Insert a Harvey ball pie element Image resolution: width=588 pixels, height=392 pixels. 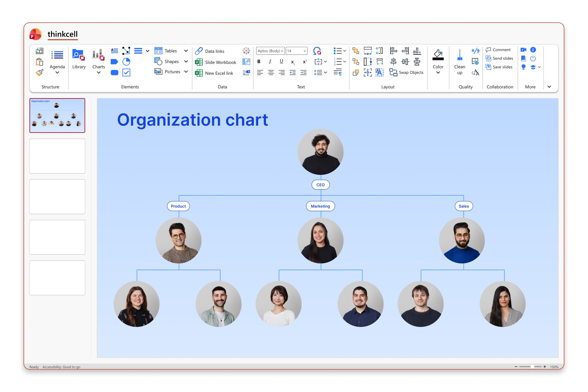(x=126, y=62)
